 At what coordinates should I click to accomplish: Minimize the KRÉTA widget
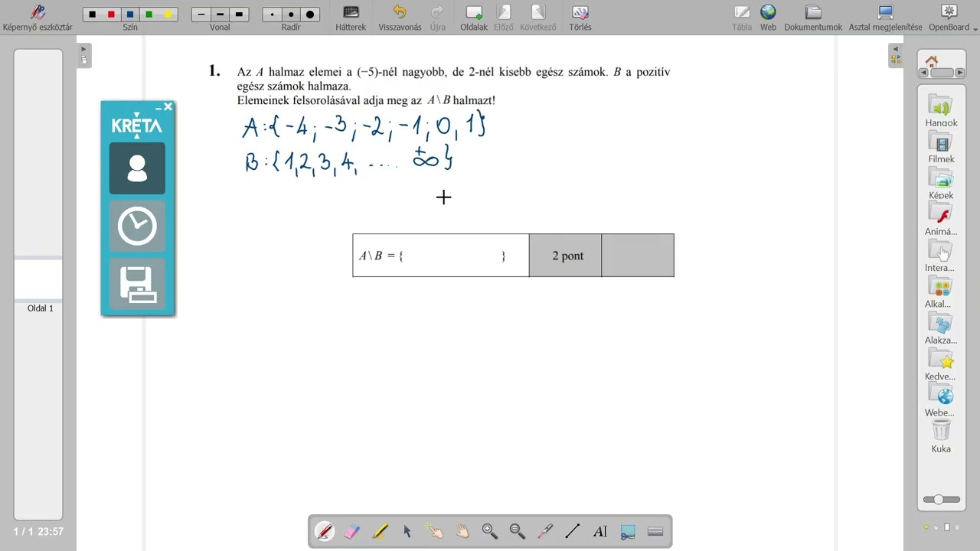tap(158, 108)
